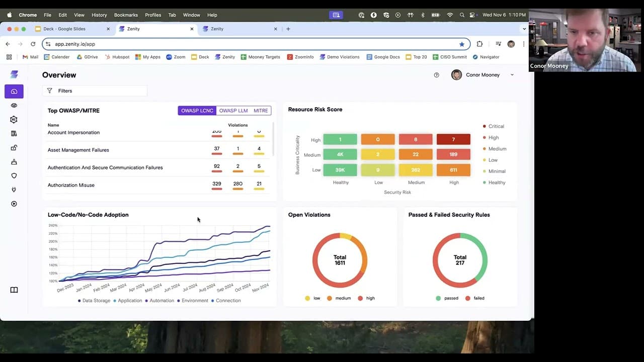The height and width of the screenshot is (362, 644).
Task: Open the Filters dropdown bar
Action: [x=95, y=91]
